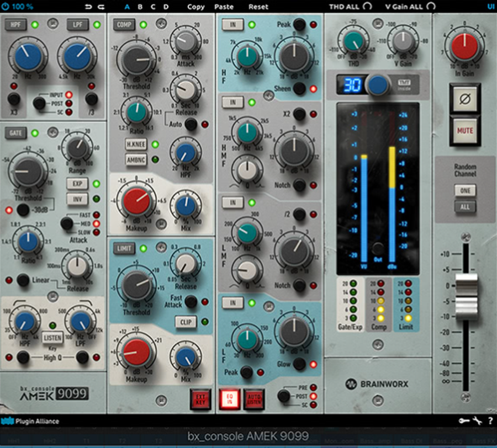The height and width of the screenshot is (448, 497).
Task: Click the red EXT KEY button
Action: pos(200,399)
